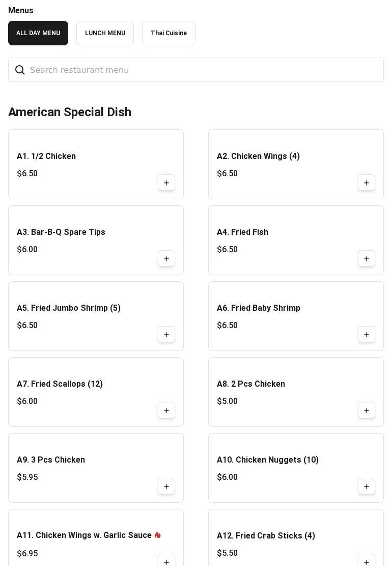Screen dimensions: 392x566
Task: Add A5. Fried Jumbo Shrimp (5) to cart
Action: point(166,335)
